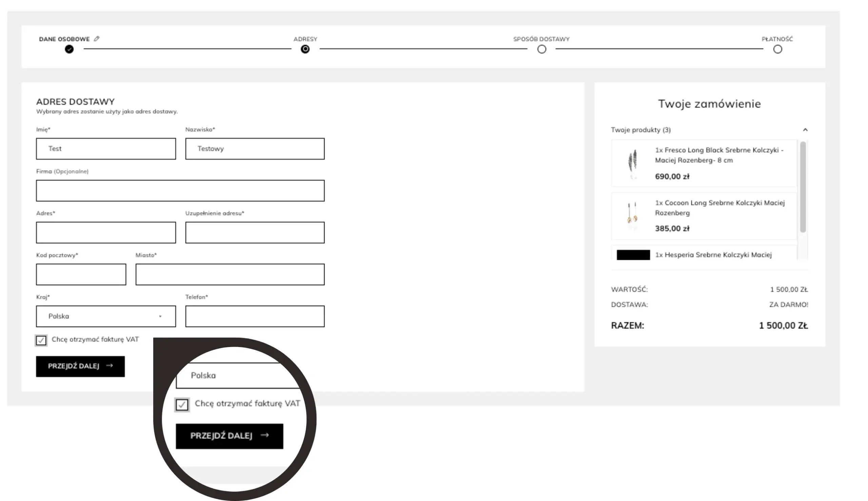Click the pencil edit icon next to DANE OSOBOWE
868x501 pixels.
coord(96,39)
